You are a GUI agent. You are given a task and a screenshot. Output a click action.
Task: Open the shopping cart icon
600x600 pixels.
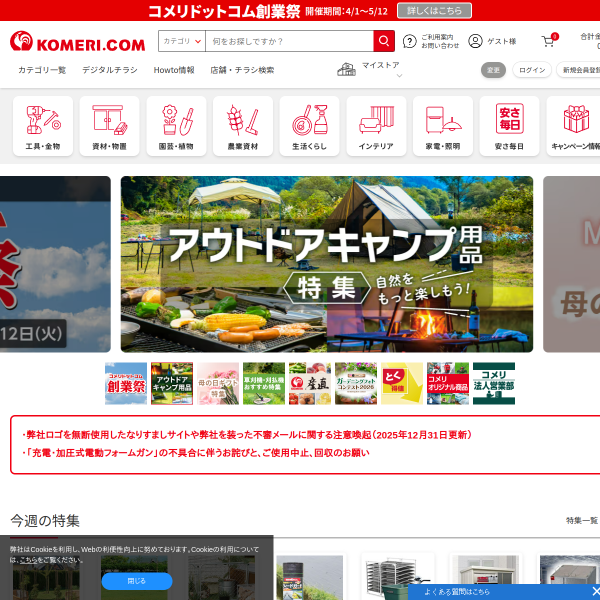548,41
